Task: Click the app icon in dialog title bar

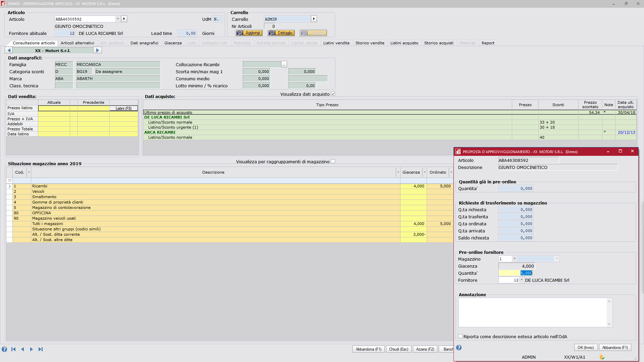Action: [458, 152]
